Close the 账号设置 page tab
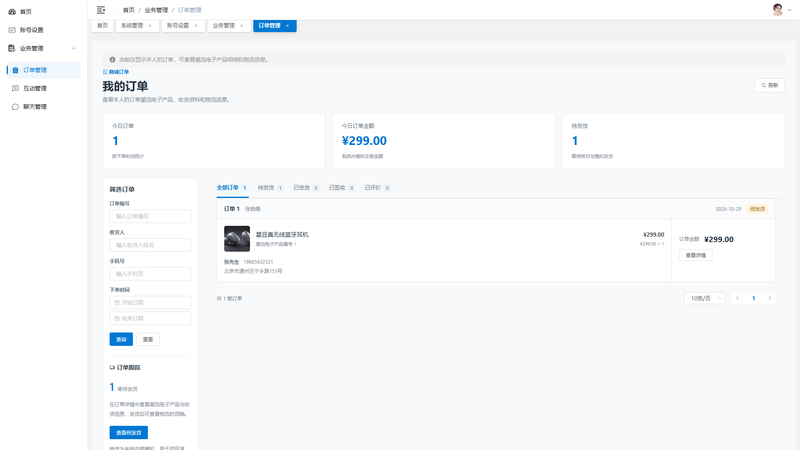Screen dimensions: 800x450 tap(196, 26)
